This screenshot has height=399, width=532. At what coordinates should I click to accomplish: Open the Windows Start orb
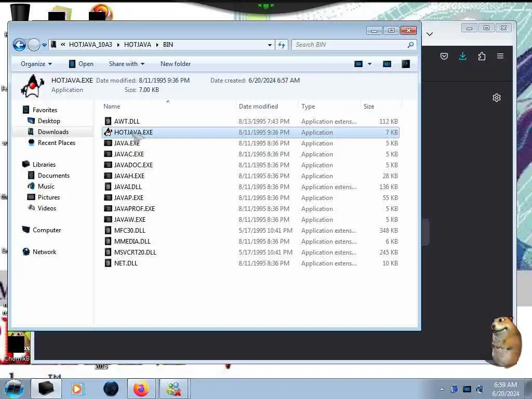tap(14, 389)
